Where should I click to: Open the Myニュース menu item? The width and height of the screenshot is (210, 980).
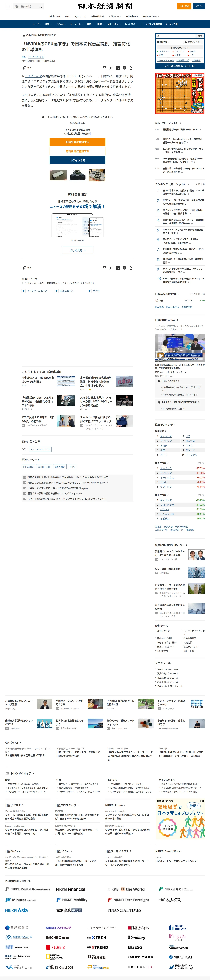pyautogui.click(x=80, y=16)
